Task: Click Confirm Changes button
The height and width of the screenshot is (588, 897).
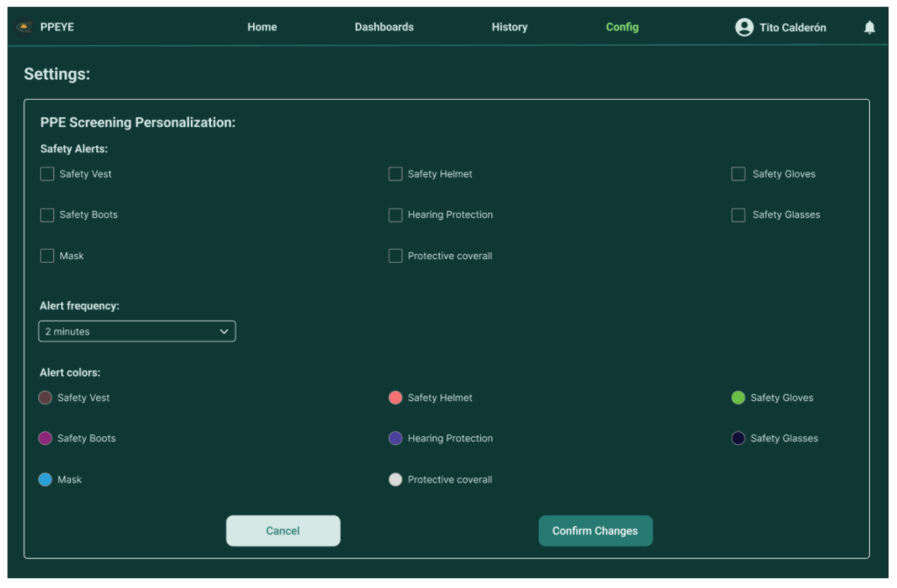Action: (x=595, y=531)
